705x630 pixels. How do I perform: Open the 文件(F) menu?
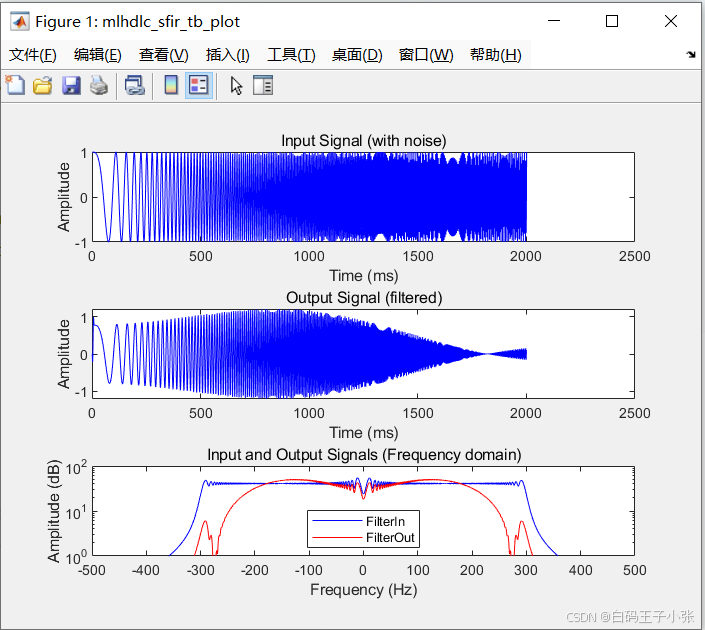[33, 55]
